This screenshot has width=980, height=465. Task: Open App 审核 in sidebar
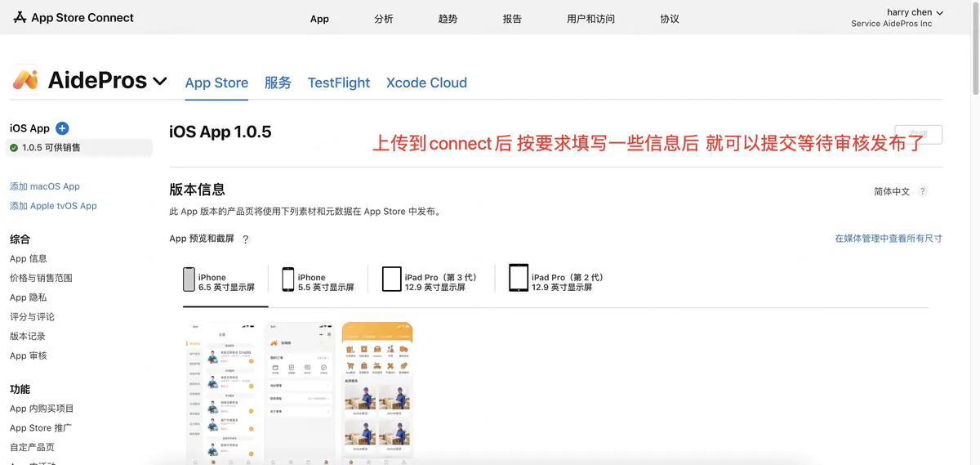tap(29, 355)
